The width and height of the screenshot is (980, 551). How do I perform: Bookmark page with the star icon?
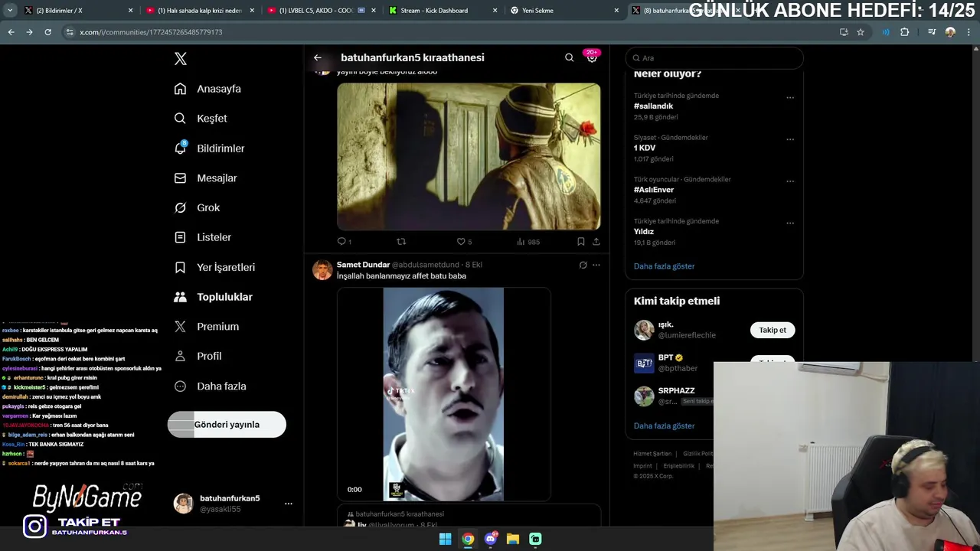coord(861,32)
